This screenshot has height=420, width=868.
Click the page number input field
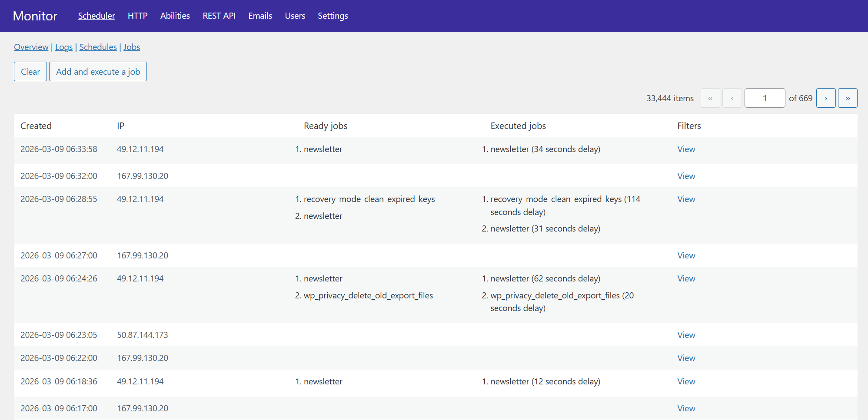click(x=764, y=98)
